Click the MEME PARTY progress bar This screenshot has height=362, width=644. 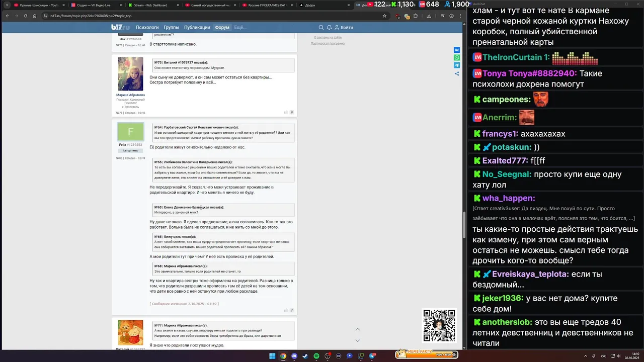pyautogui.click(x=428, y=354)
